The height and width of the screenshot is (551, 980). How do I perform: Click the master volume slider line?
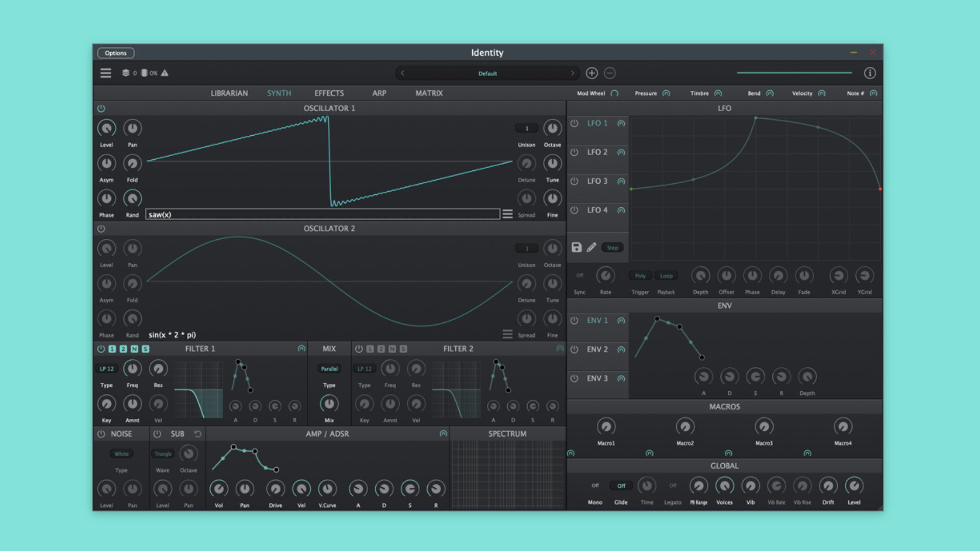coord(794,73)
